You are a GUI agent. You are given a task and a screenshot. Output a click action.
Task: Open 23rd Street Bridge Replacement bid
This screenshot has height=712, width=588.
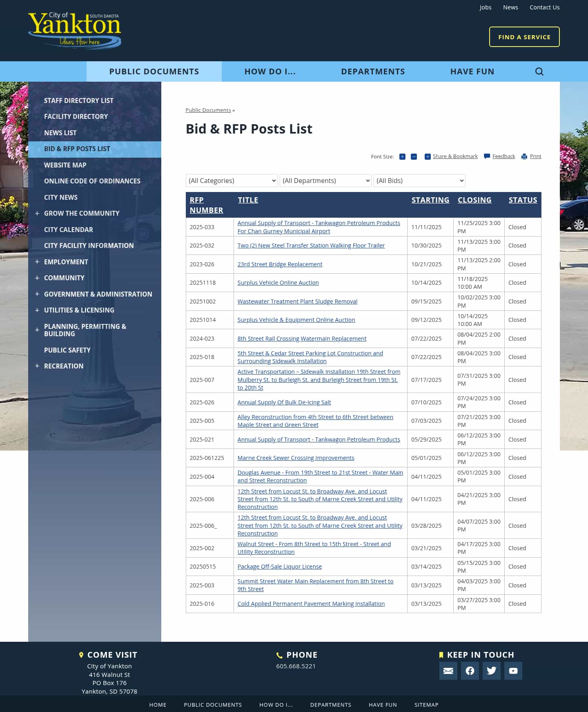[280, 264]
